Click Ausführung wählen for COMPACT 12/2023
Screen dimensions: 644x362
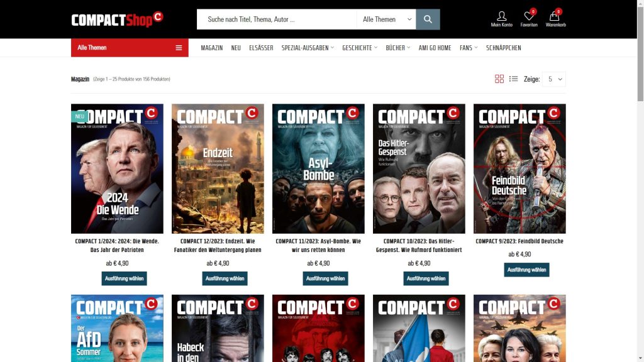[225, 278]
